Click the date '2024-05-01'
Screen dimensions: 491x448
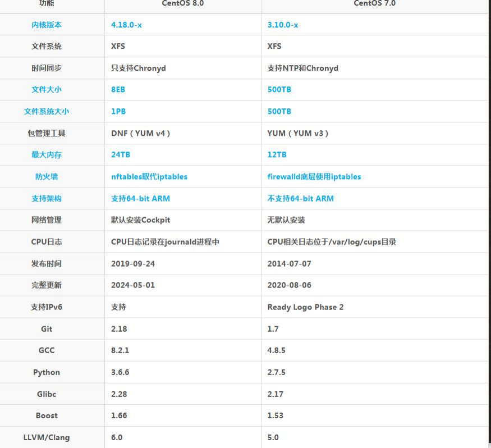[x=133, y=285]
